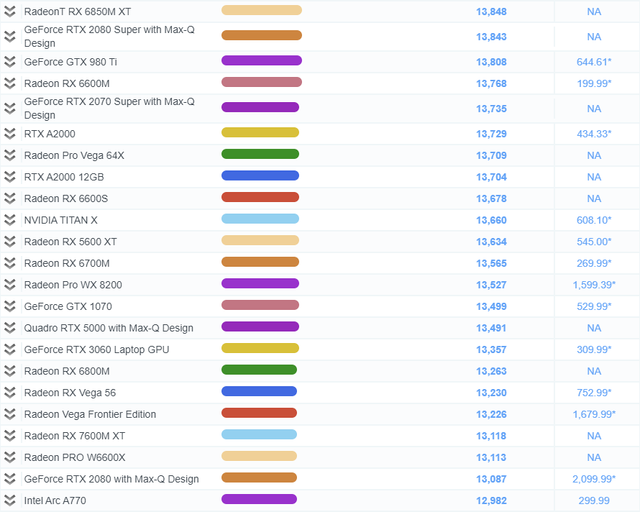Click the 2,099.99* price for RTX 2080 Max-Q
Viewport: 640px width, 512px height.
[594, 479]
